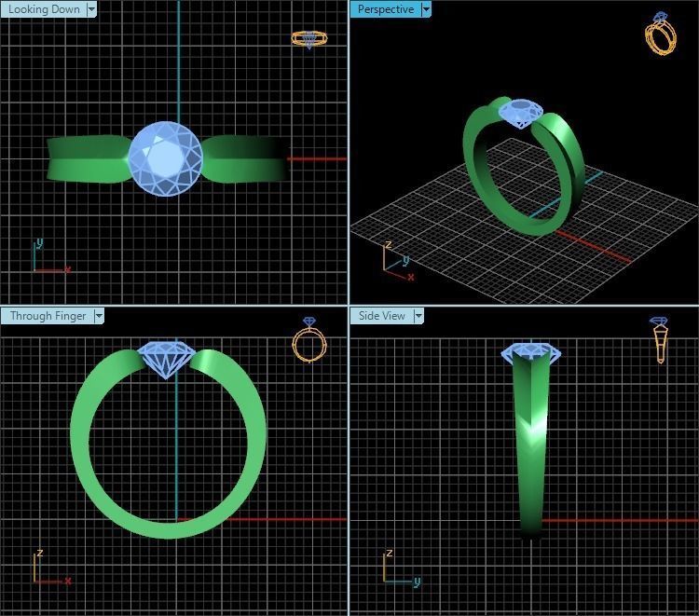The image size is (699, 616).
Task: Click the orange ring icon in Perspective view
Action: click(660, 34)
